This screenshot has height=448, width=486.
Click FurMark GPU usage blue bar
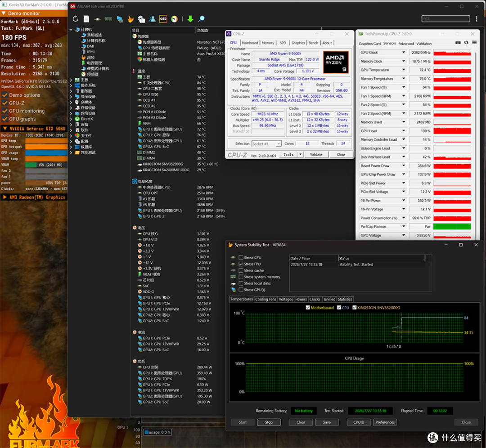pyautogui.click(x=46, y=153)
